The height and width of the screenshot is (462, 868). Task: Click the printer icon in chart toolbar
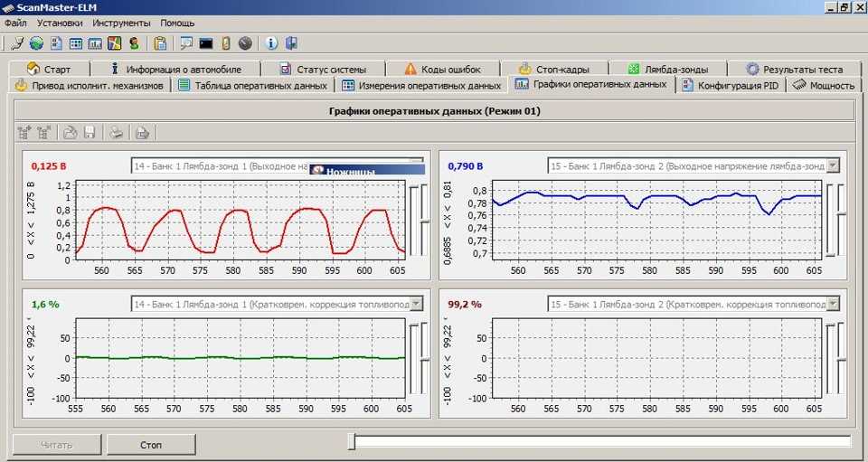coord(116,132)
